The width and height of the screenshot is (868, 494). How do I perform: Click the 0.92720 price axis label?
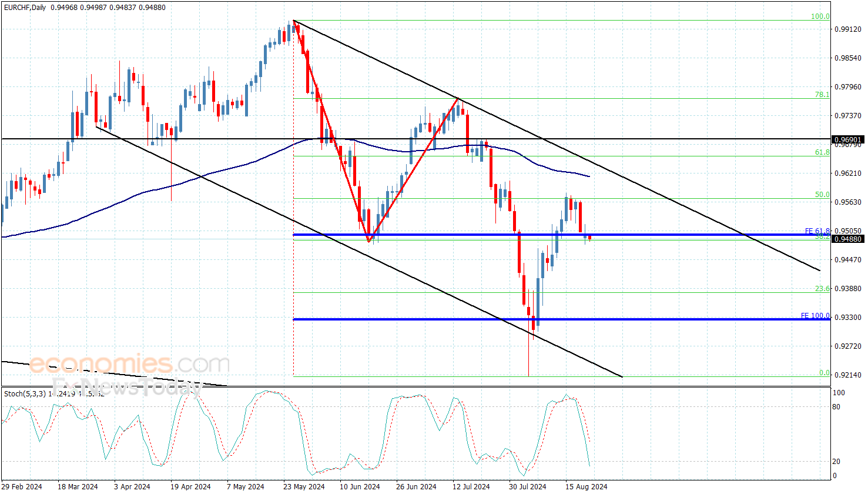pyautogui.click(x=848, y=346)
